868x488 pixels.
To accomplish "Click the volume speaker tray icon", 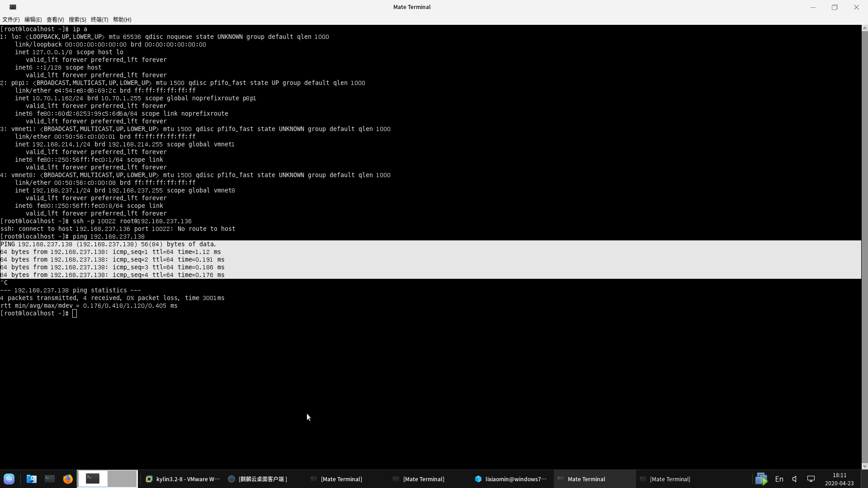I will tap(795, 479).
